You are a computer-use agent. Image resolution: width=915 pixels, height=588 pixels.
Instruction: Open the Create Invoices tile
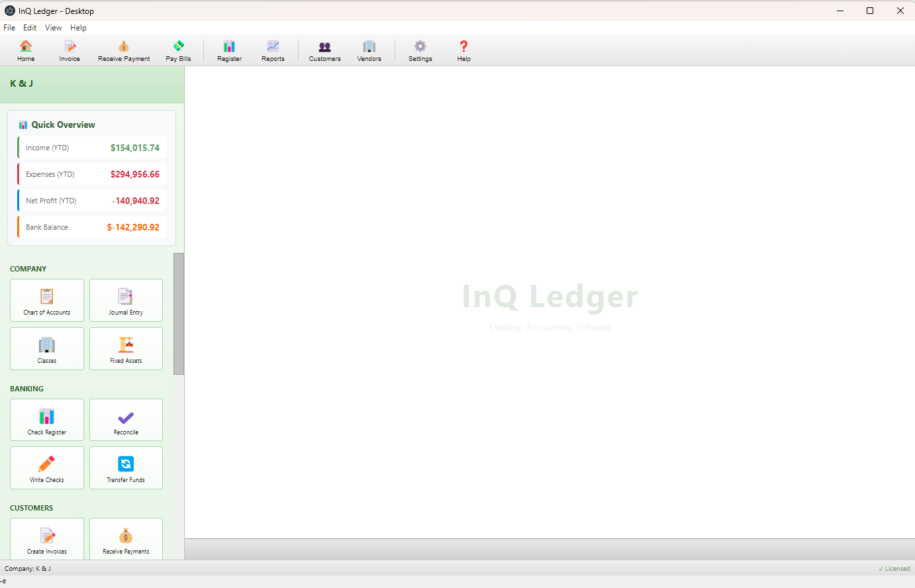(47, 539)
